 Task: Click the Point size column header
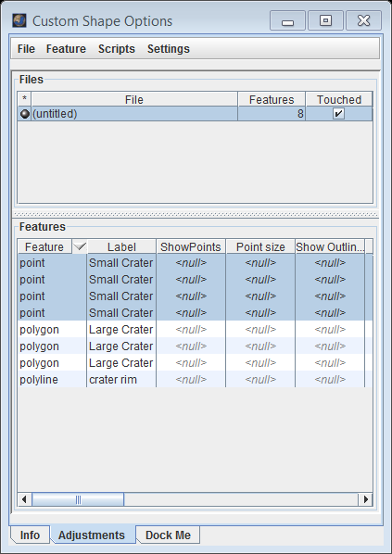(x=260, y=247)
